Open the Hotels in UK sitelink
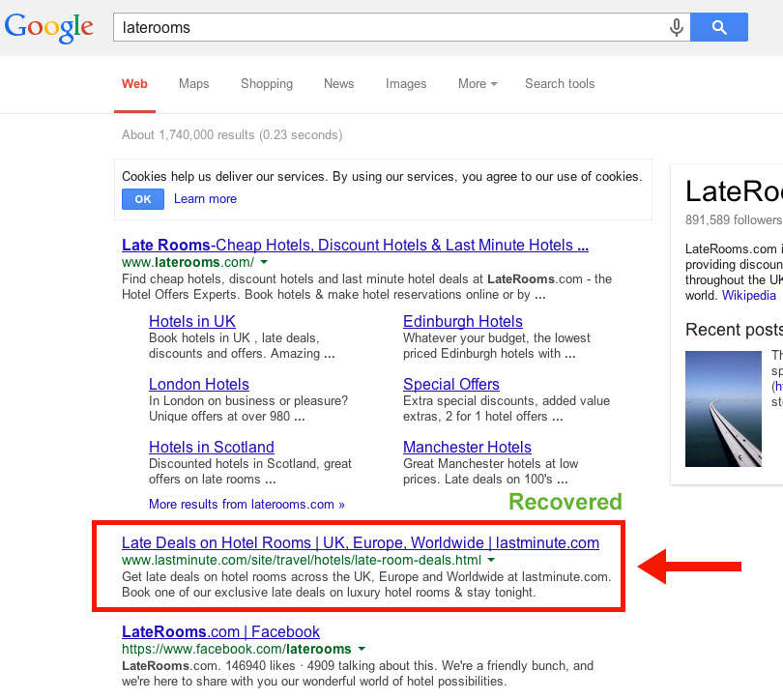 coord(192,322)
